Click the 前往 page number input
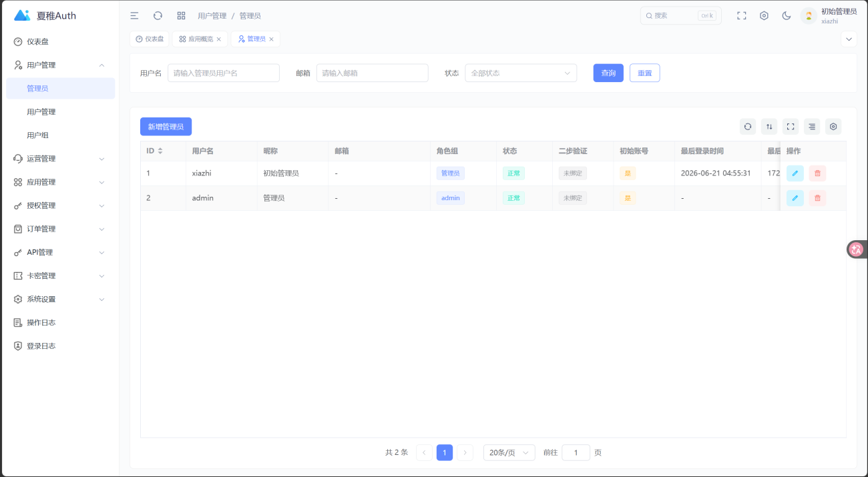The image size is (868, 477). (x=576, y=452)
